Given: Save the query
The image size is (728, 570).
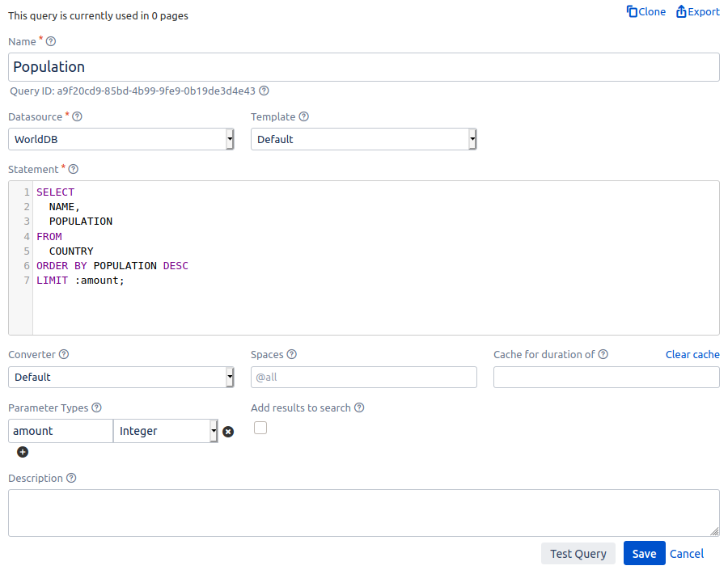Looking at the screenshot, I should pyautogui.click(x=644, y=553).
